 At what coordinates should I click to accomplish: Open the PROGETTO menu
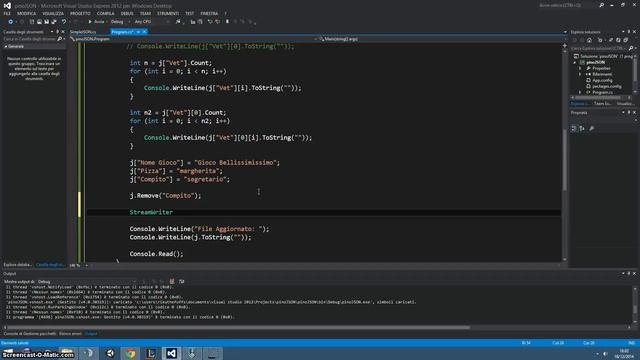tap(80, 13)
